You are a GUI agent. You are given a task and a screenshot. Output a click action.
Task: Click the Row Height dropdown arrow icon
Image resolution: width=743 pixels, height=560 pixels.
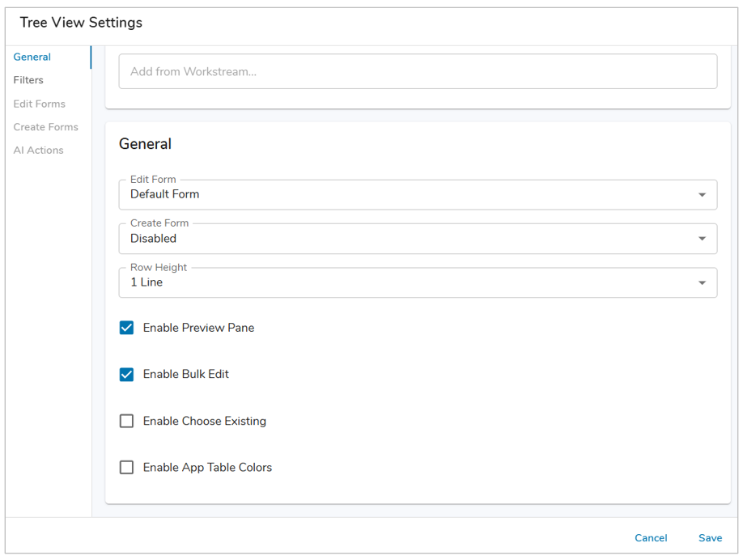(702, 283)
